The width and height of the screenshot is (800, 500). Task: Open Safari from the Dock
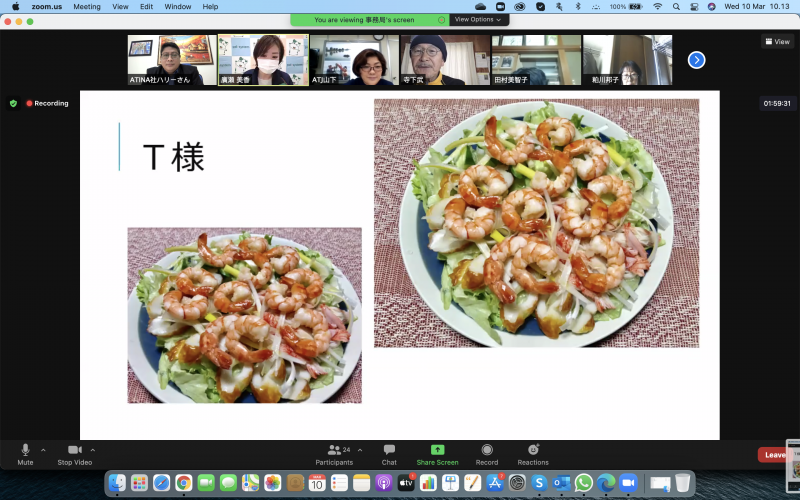coord(161,482)
